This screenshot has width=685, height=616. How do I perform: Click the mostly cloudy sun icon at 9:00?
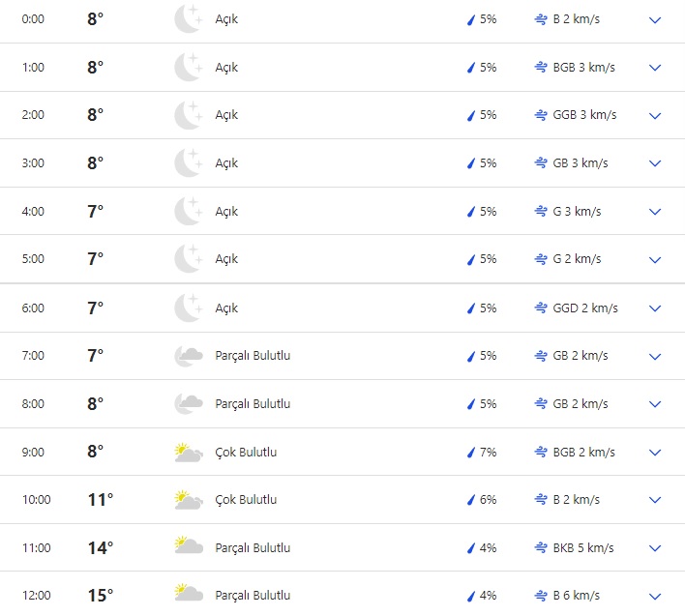[x=188, y=452]
